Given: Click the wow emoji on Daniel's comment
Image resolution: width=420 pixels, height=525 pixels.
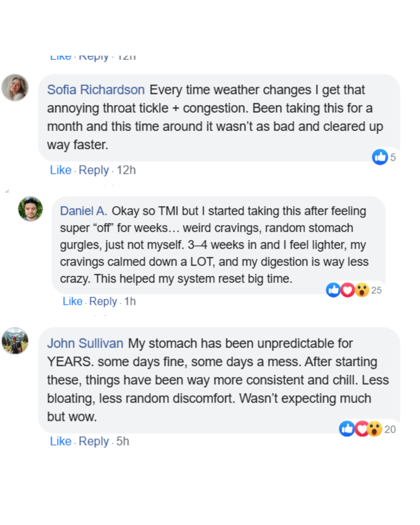Looking at the screenshot, I should [362, 290].
